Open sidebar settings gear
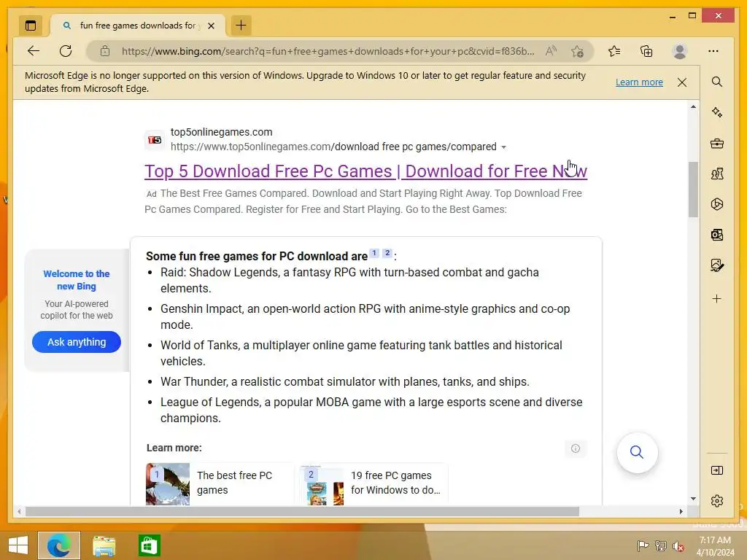 point(717,501)
